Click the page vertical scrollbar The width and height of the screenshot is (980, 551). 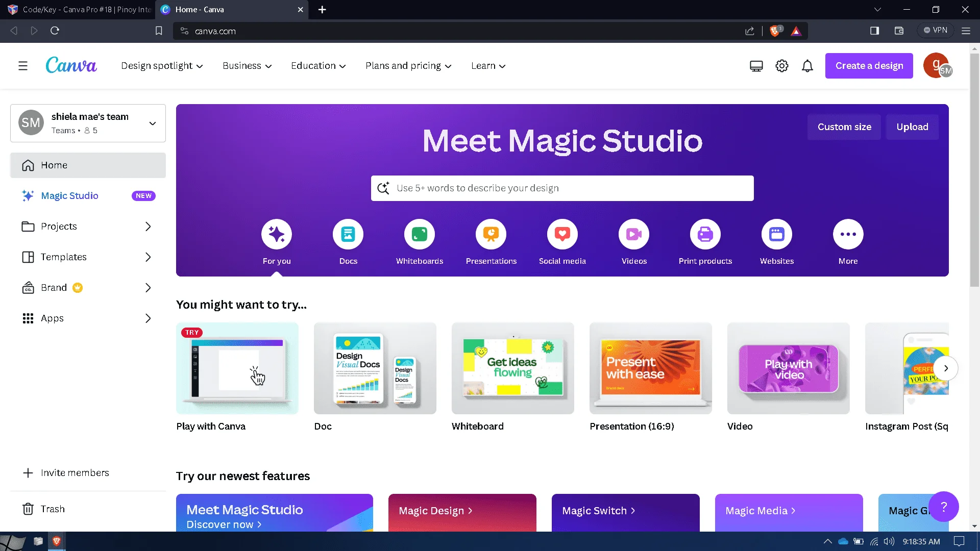974,169
